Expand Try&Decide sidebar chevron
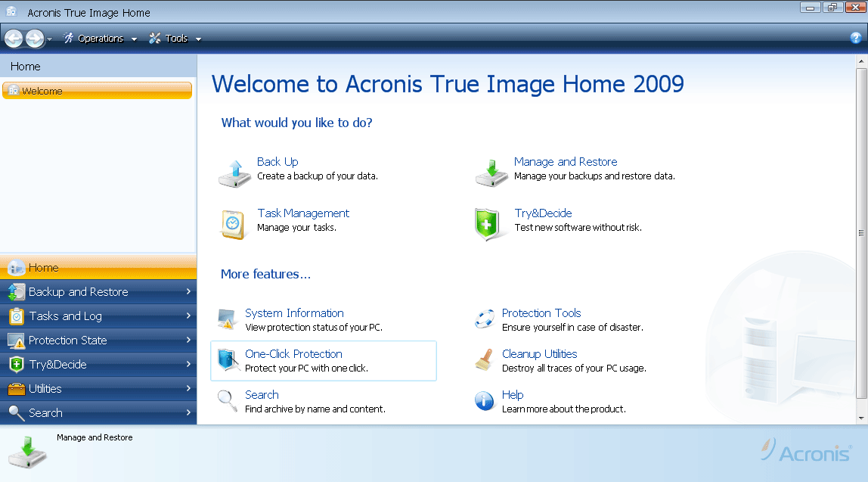The width and height of the screenshot is (868, 482). click(188, 364)
